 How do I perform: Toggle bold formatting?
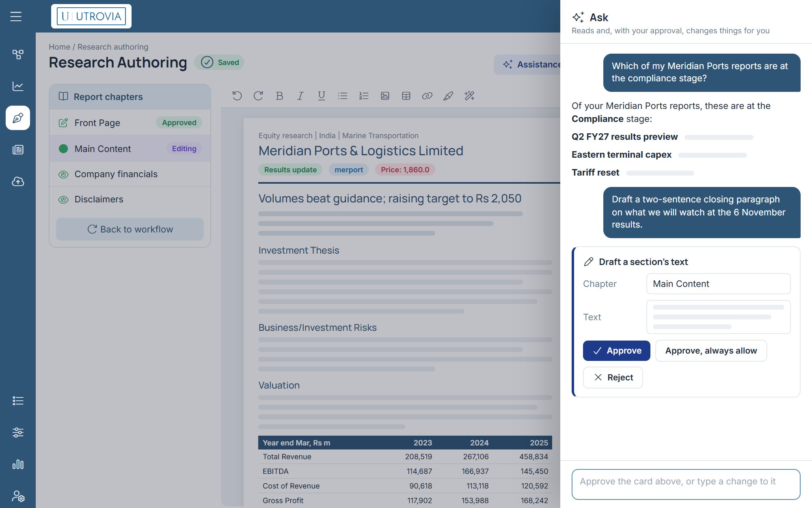point(279,96)
